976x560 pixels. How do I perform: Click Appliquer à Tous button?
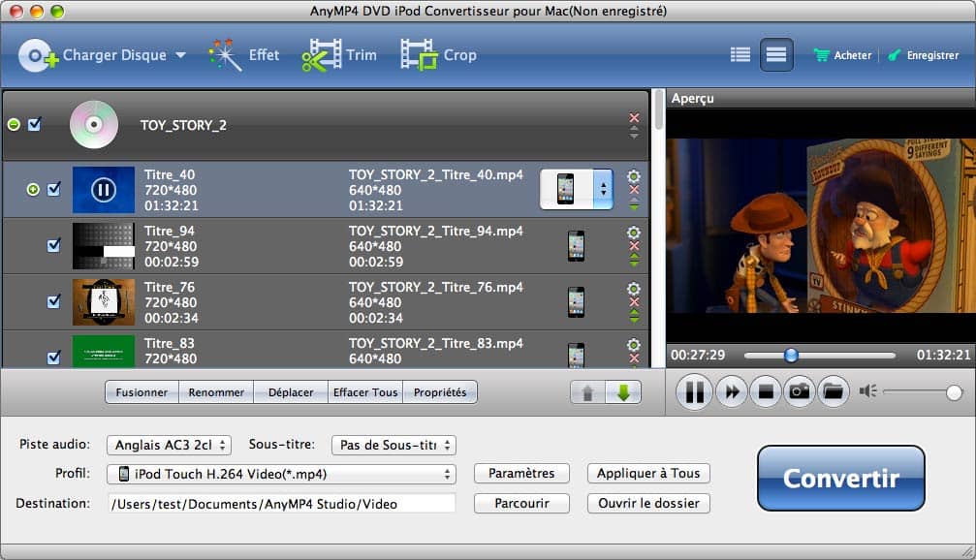click(648, 474)
